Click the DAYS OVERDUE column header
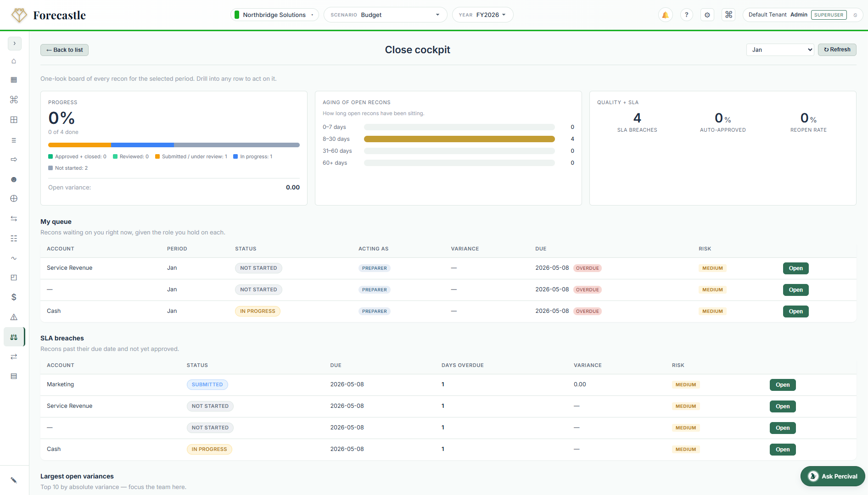The width and height of the screenshot is (868, 495). click(462, 365)
